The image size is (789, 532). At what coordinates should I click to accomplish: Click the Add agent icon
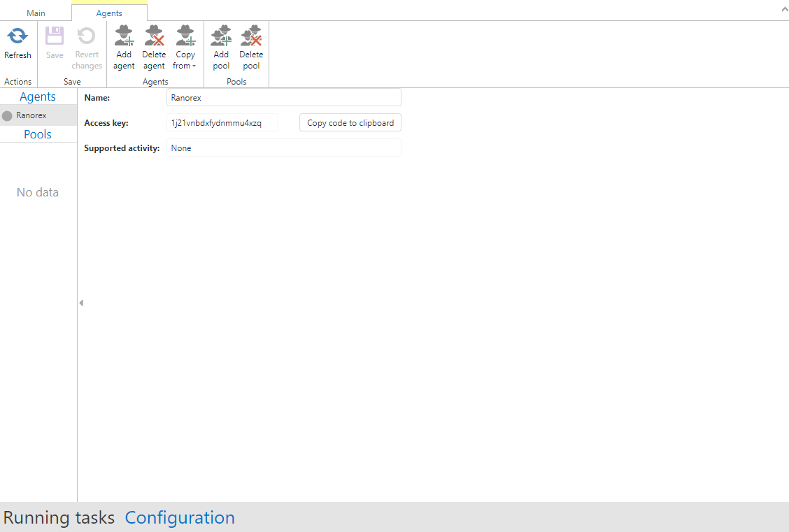(124, 36)
